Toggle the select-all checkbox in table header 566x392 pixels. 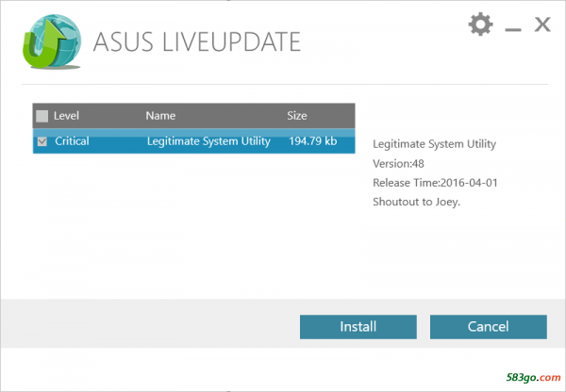pos(42,116)
